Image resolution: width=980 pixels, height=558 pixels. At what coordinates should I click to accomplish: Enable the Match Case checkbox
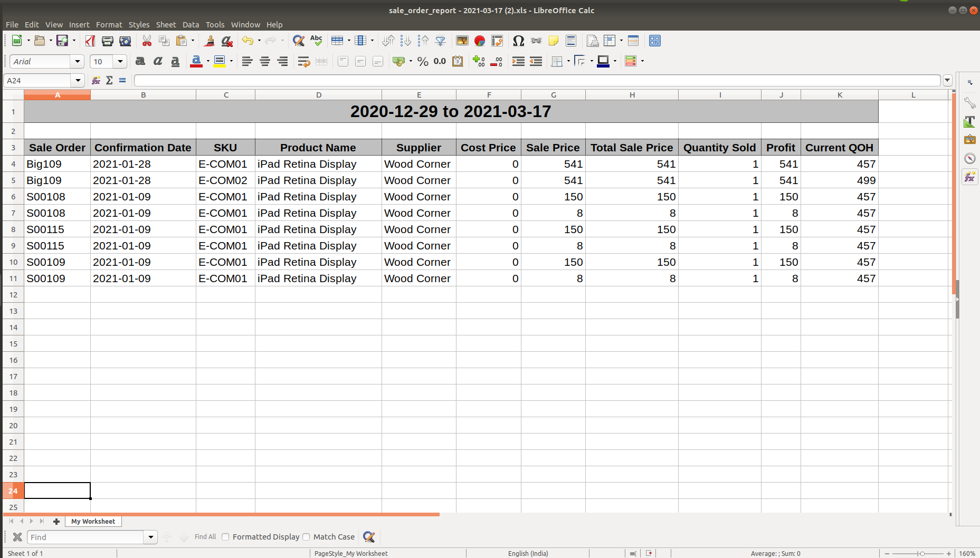(x=306, y=537)
